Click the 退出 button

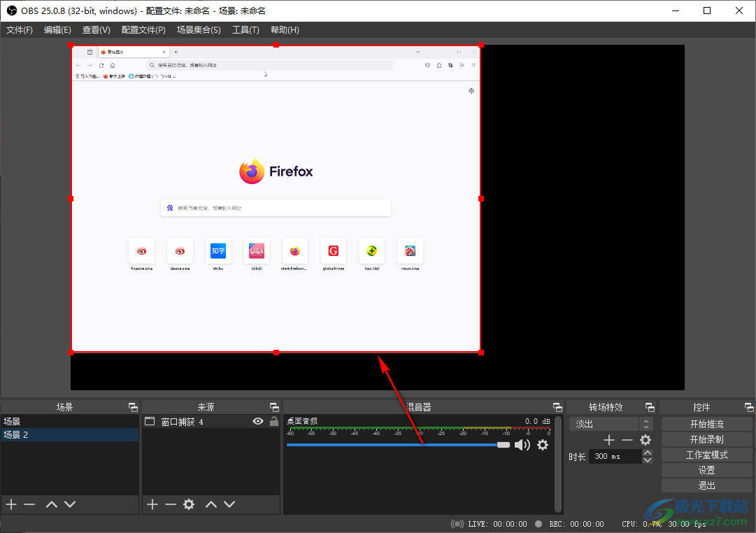(x=707, y=485)
